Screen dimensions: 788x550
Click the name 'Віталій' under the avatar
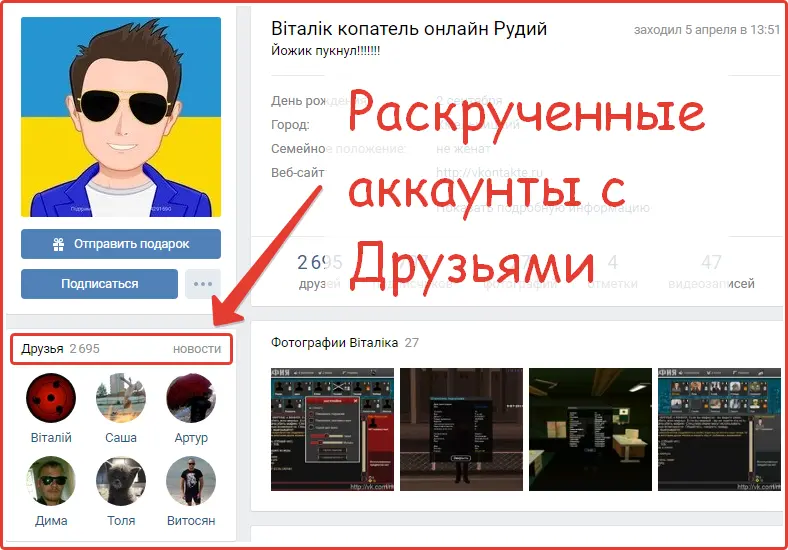pyautogui.click(x=51, y=438)
